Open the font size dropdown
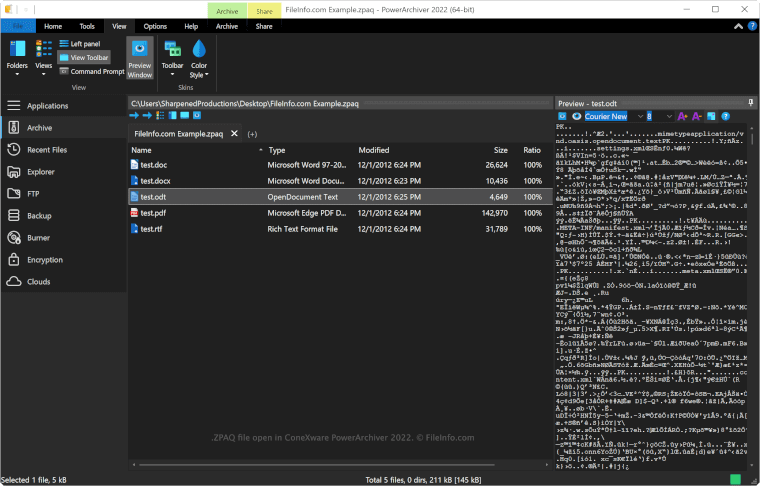This screenshot has width=760, height=486. tap(671, 117)
